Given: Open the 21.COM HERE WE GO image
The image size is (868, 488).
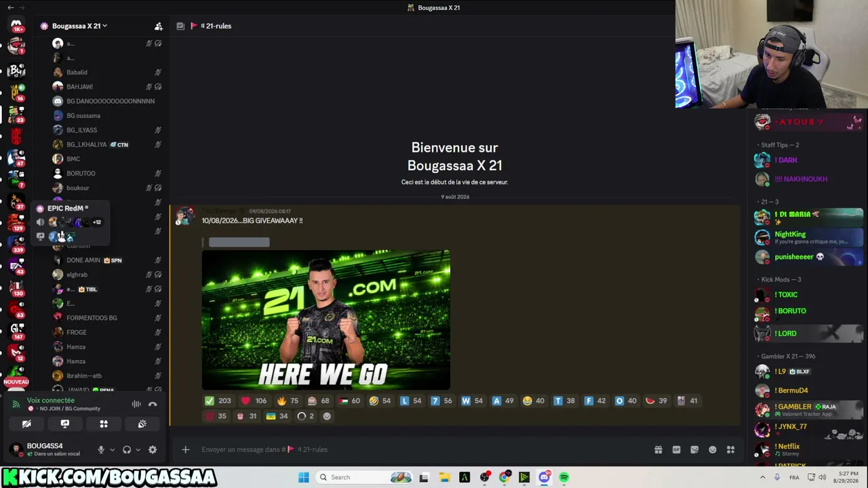Looking at the screenshot, I should (326, 320).
